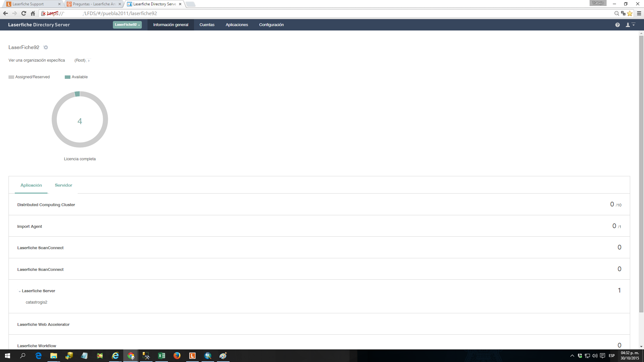The height and width of the screenshot is (362, 644).
Task: Open the Cuentas menu
Action: tap(207, 25)
